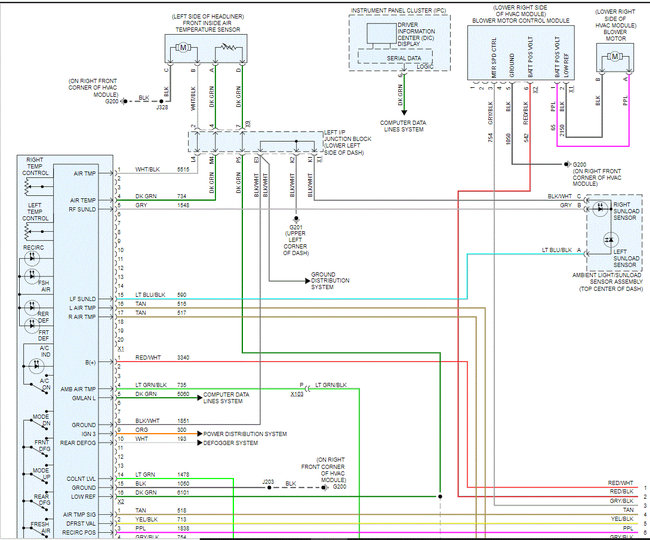This screenshot has height=540, width=650.
Task: Click the LEFT TEMP CONTROL resistor symbol
Action: pyautogui.click(x=27, y=232)
